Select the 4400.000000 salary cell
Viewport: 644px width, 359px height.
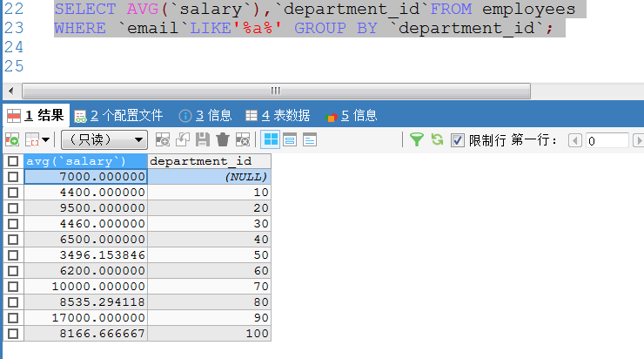(x=85, y=193)
